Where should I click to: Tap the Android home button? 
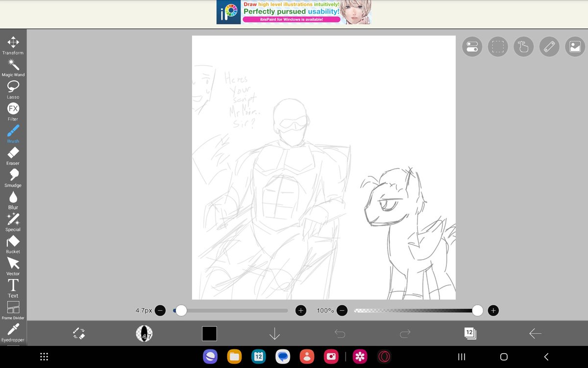click(504, 357)
